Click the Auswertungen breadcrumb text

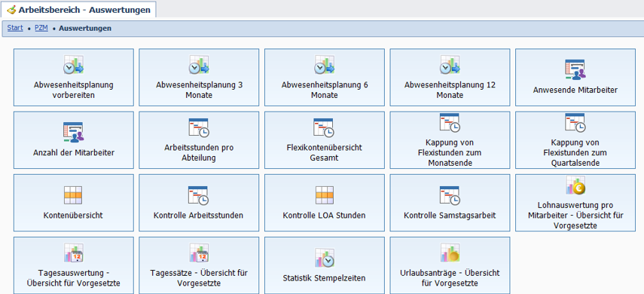[x=85, y=29]
